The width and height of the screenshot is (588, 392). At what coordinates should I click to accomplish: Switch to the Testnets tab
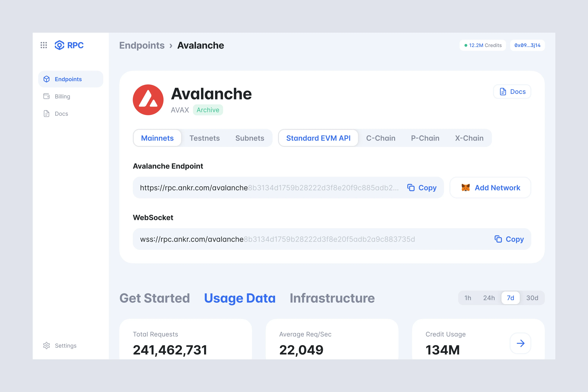(x=204, y=138)
